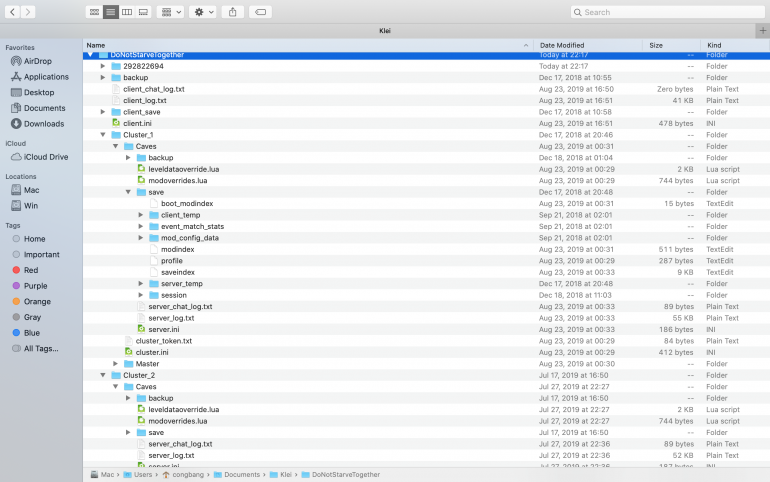
Task: Select the Gray tag
Action: 32,318
